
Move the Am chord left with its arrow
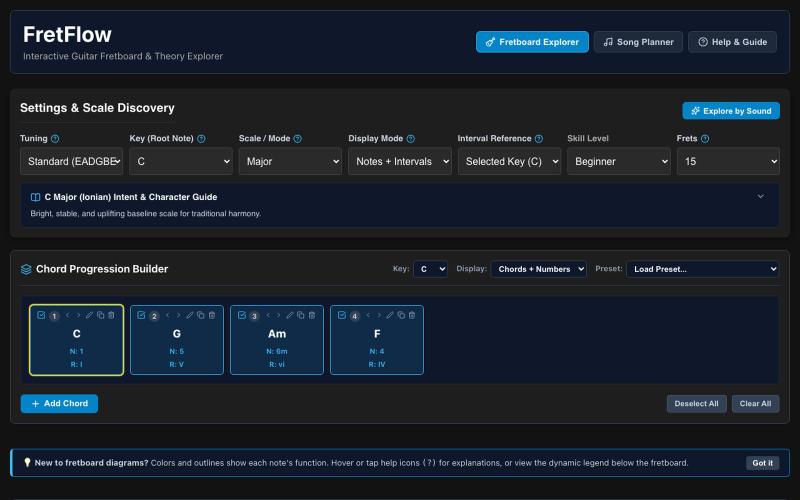268,315
